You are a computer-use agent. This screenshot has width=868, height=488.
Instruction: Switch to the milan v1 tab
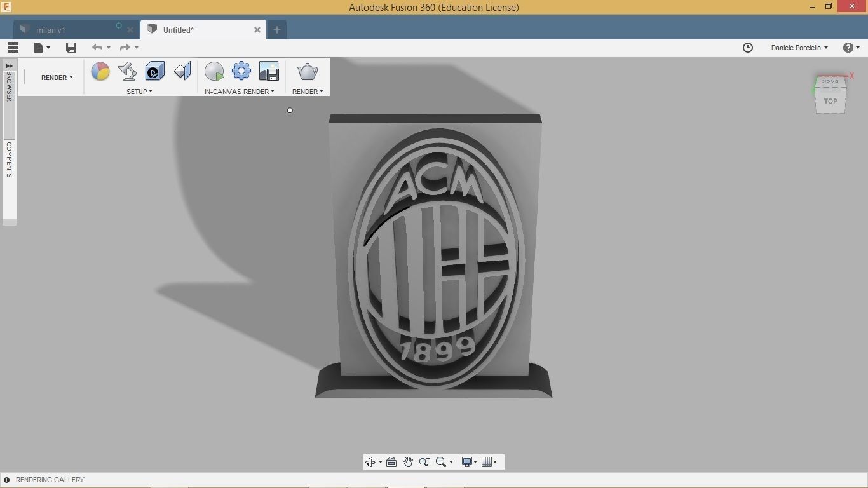click(51, 30)
